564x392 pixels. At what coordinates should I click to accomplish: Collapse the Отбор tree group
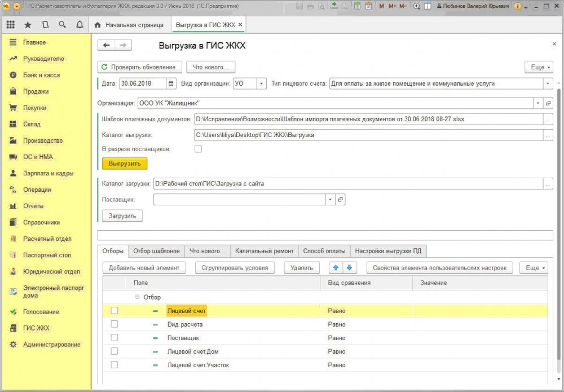click(x=137, y=297)
